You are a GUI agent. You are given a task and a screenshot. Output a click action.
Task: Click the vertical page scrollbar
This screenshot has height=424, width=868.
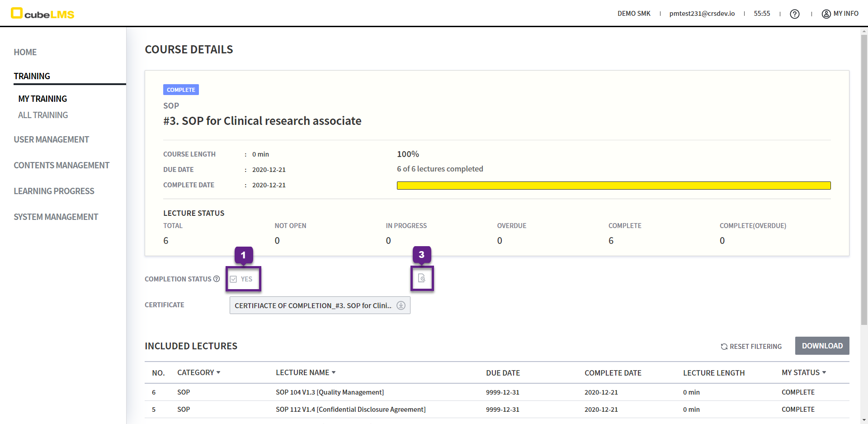coord(864,181)
